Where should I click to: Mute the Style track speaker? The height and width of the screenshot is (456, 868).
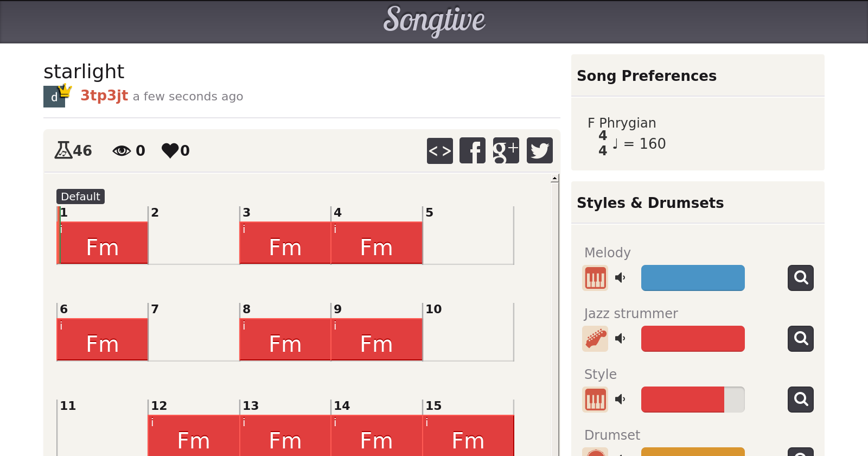620,400
